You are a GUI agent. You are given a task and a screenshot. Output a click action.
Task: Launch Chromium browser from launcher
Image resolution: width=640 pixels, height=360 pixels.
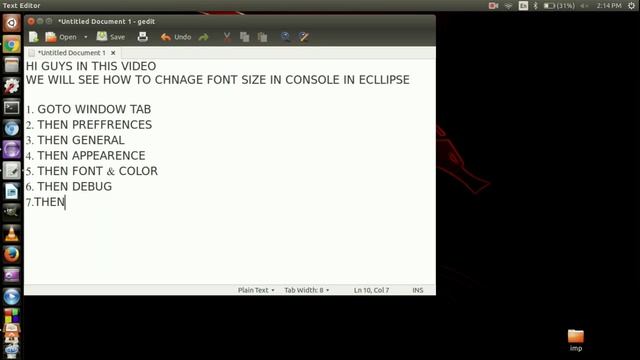click(x=11, y=129)
